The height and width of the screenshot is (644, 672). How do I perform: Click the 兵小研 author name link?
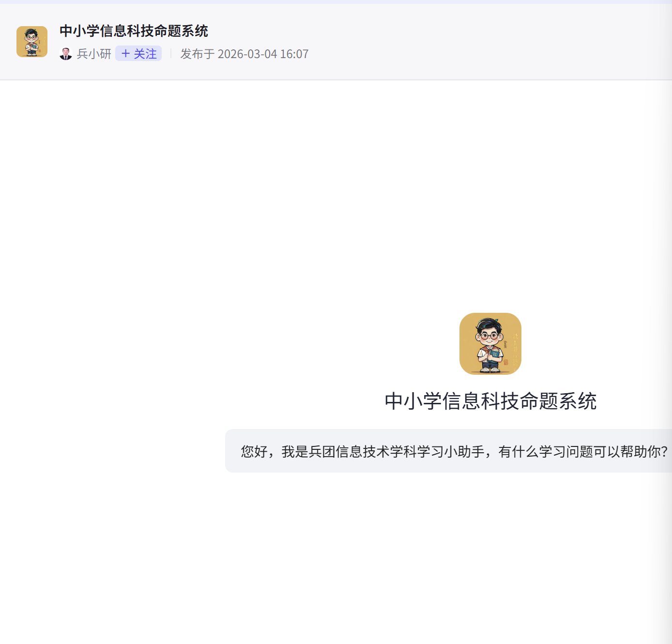93,54
